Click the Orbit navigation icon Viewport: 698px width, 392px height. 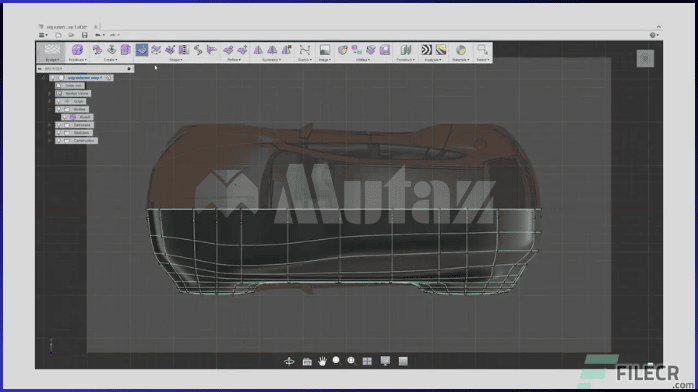click(289, 361)
